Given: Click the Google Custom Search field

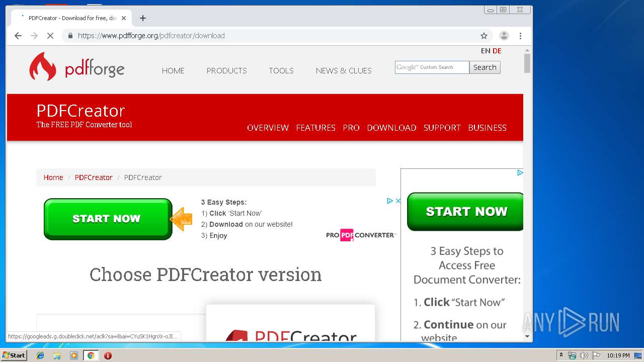Looking at the screenshot, I should click(x=432, y=67).
